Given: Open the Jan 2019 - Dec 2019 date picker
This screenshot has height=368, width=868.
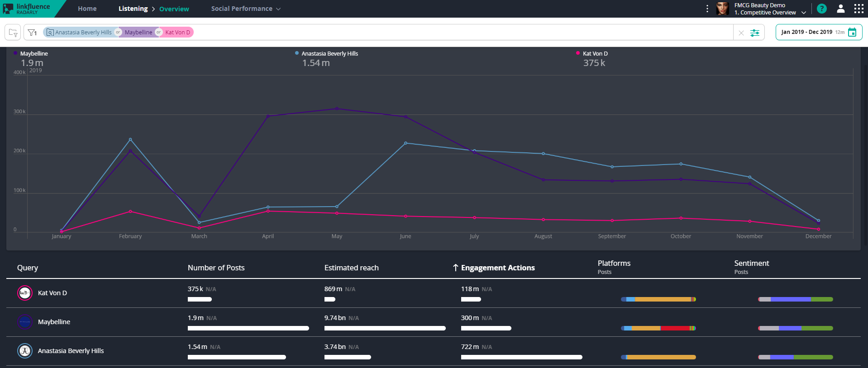Looking at the screenshot, I should point(819,32).
